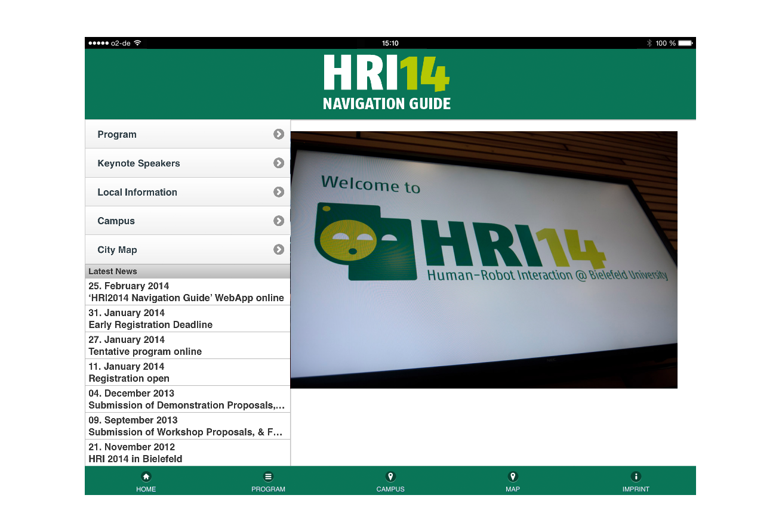View Submission of Demonstration Proposals news

pyautogui.click(x=186, y=400)
